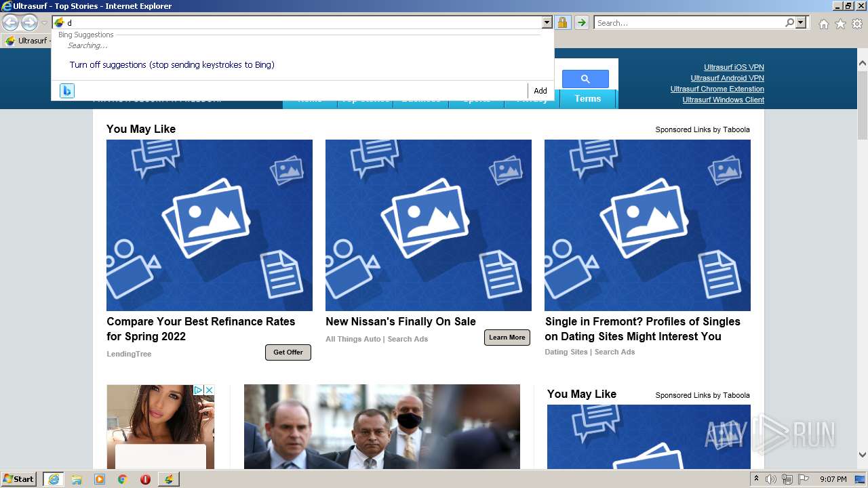
Task: Open the search provider dropdown arrow
Action: pyautogui.click(x=801, y=23)
